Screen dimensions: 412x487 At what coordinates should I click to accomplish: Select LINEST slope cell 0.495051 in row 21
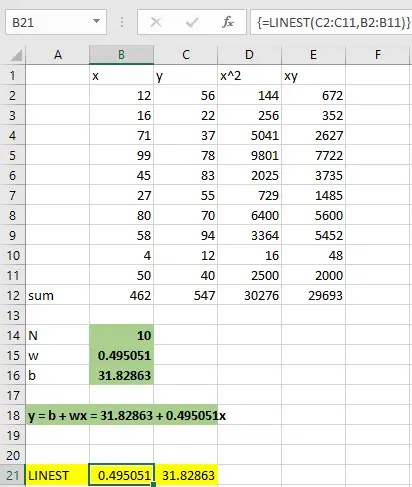pos(121,475)
